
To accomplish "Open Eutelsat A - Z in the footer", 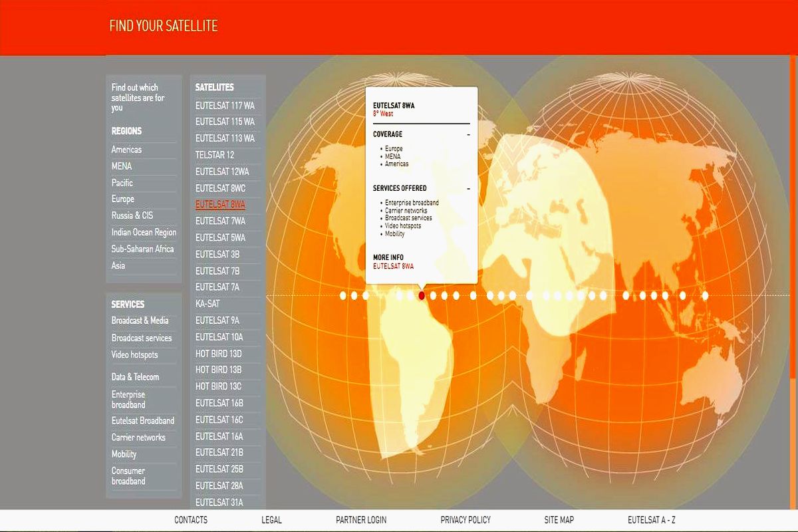I will pos(652,520).
